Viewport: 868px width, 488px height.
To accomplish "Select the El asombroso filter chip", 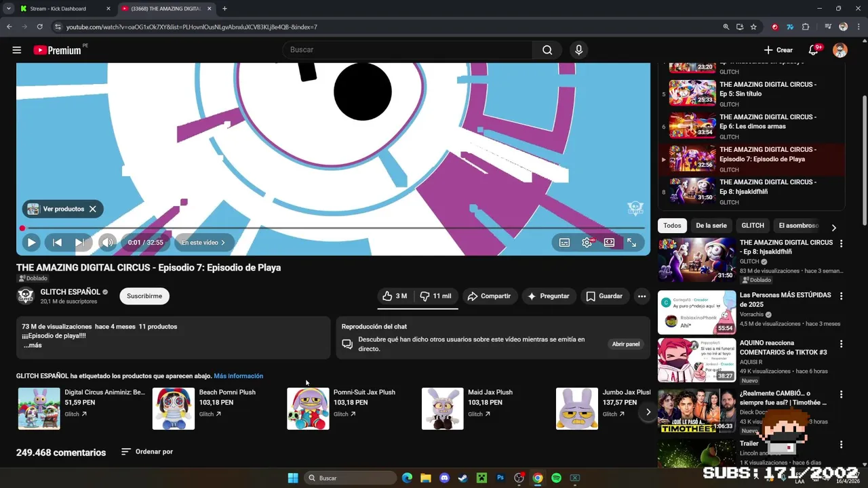I will 799,226.
